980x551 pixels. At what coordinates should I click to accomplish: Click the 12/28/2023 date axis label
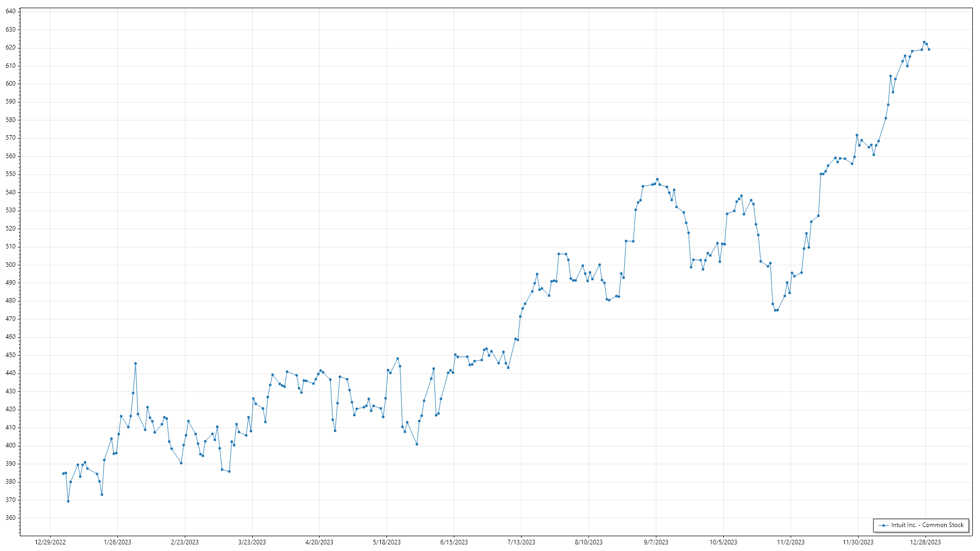tap(925, 542)
